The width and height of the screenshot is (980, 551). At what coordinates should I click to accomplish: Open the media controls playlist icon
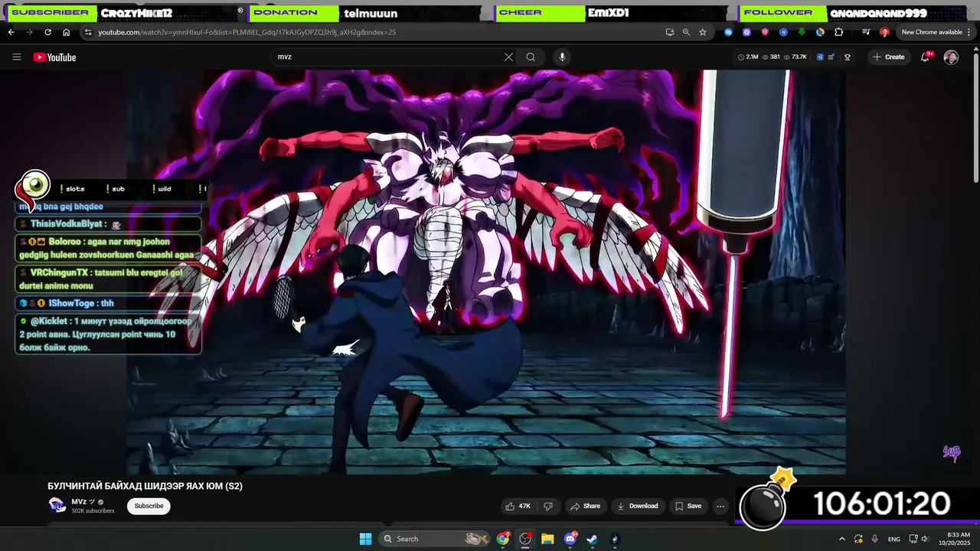(x=866, y=32)
